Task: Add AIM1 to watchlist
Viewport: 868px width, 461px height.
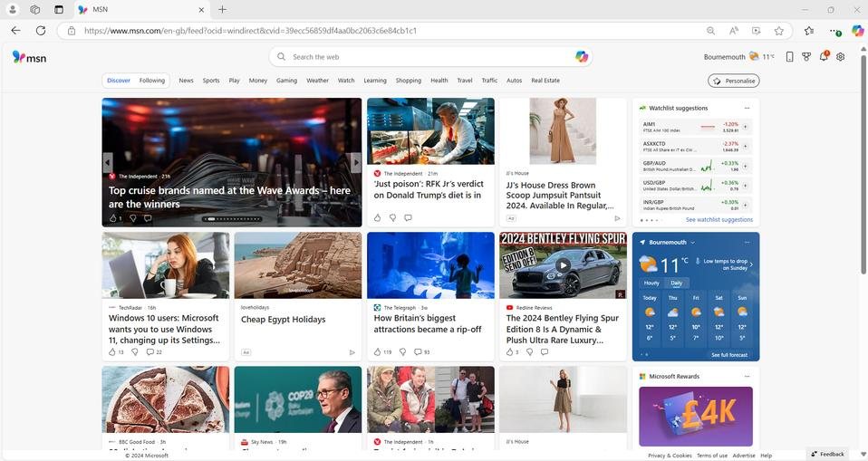Action: (745, 127)
